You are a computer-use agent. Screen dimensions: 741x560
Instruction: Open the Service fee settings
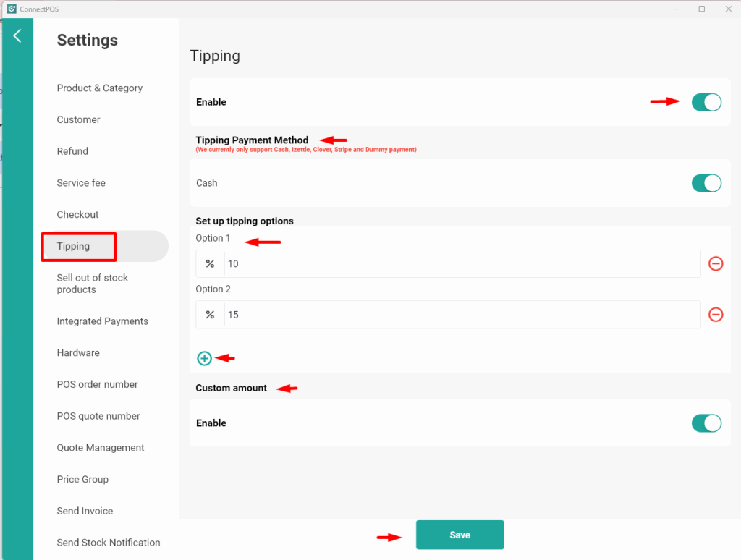[81, 183]
